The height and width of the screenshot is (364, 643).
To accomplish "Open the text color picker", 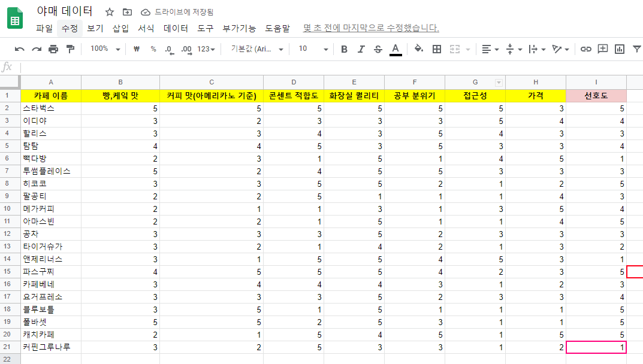I will (396, 50).
